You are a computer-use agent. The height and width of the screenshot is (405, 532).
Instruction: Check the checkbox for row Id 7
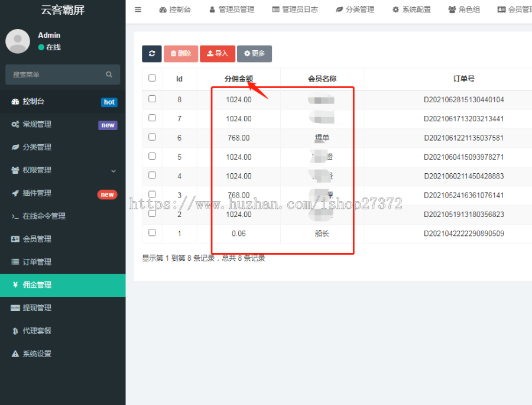point(152,118)
